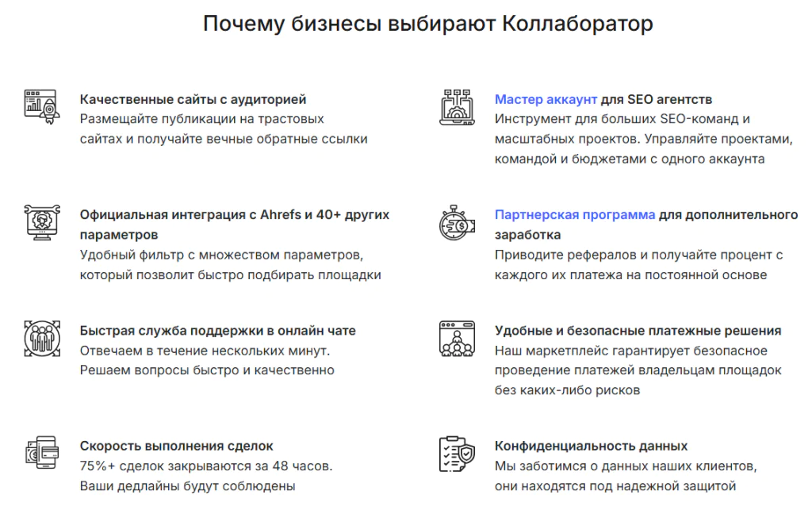Open the "Партнерская программа" link

click(x=575, y=215)
